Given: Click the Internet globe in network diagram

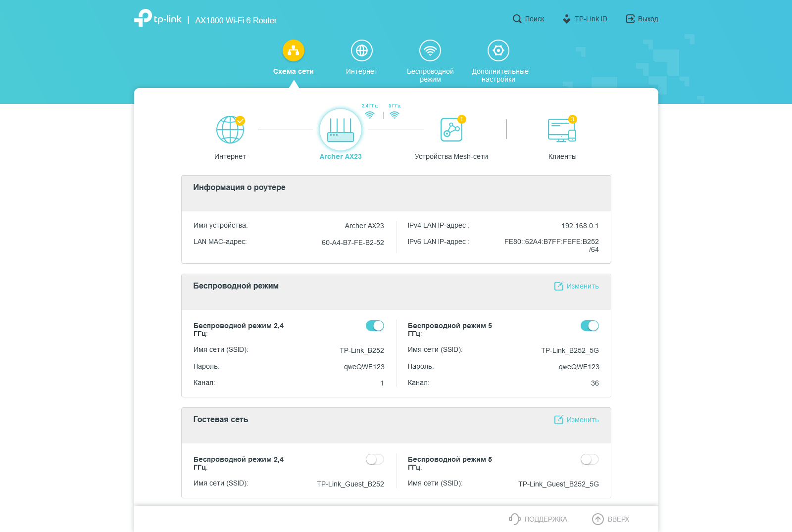Looking at the screenshot, I should pos(230,130).
